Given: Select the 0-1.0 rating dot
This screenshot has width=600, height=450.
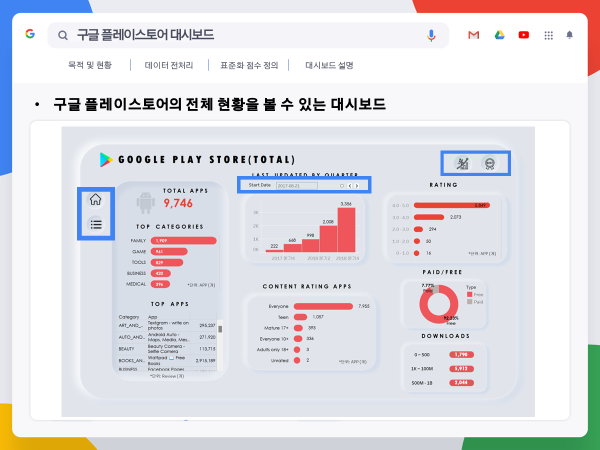Looking at the screenshot, I should 417,253.
